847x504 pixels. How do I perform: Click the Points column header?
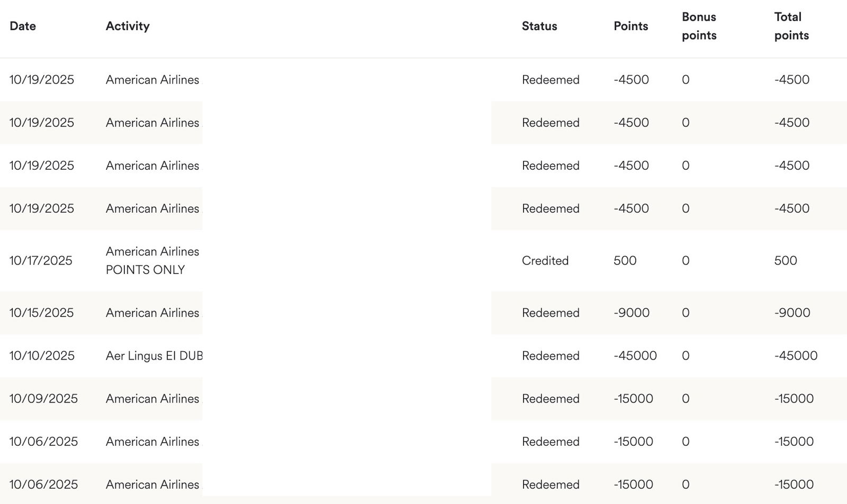tap(630, 26)
